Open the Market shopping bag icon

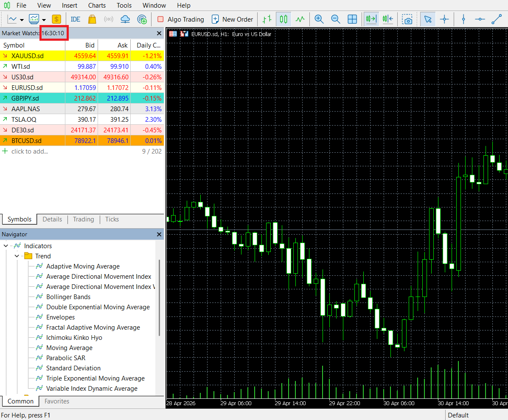tap(92, 20)
